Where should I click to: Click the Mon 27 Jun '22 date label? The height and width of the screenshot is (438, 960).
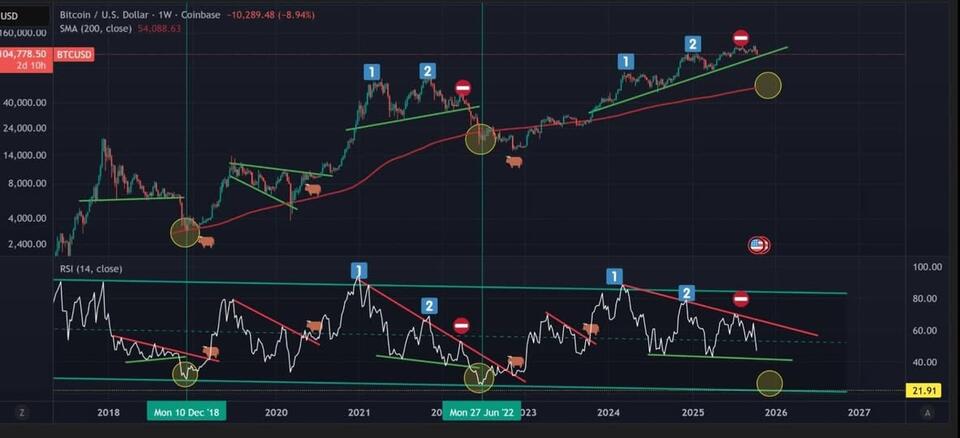click(482, 412)
